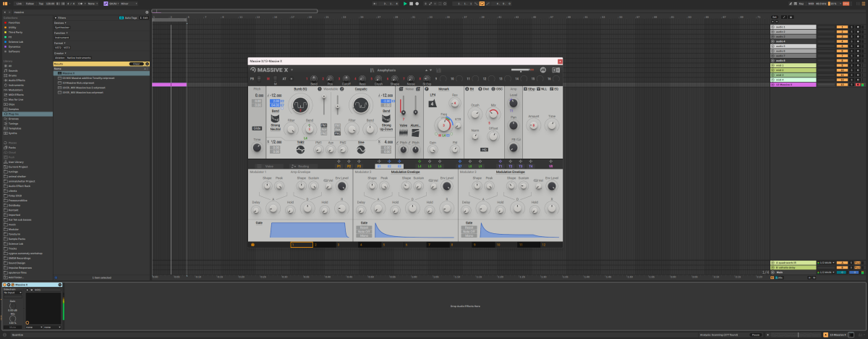Toggle track activator for audio 1 track
868x339 pixels.
(x=842, y=27)
